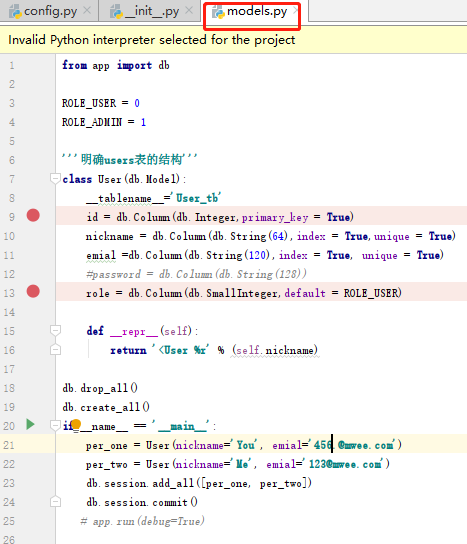Image resolution: width=467 pixels, height=544 pixels.
Task: Collapse the __repr__ method fold marker
Action: pos(55,331)
